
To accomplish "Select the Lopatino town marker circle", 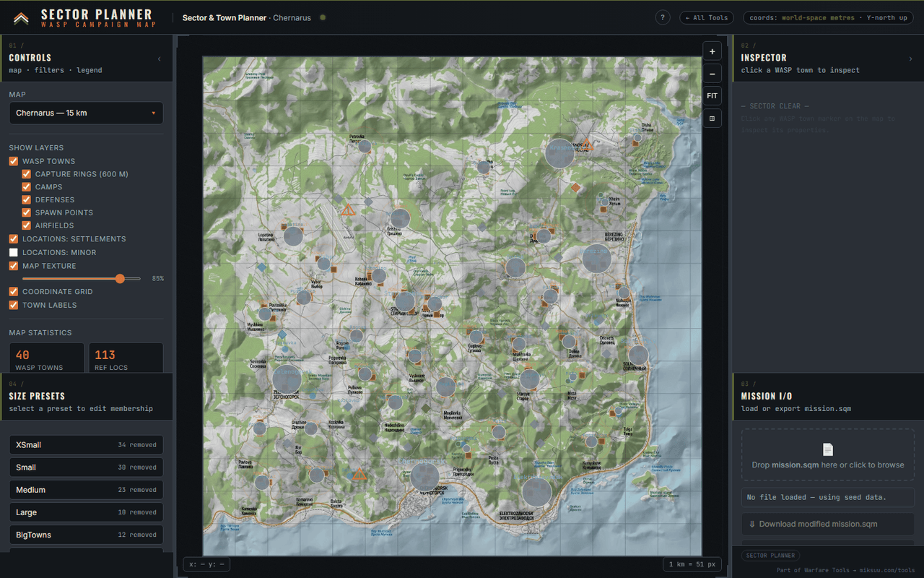I will pyautogui.click(x=293, y=236).
